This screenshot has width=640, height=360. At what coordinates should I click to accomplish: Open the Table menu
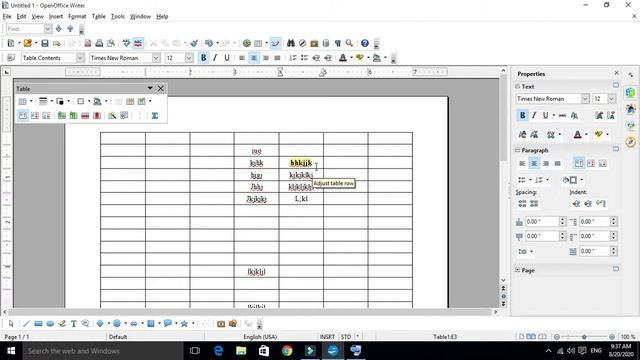click(98, 16)
